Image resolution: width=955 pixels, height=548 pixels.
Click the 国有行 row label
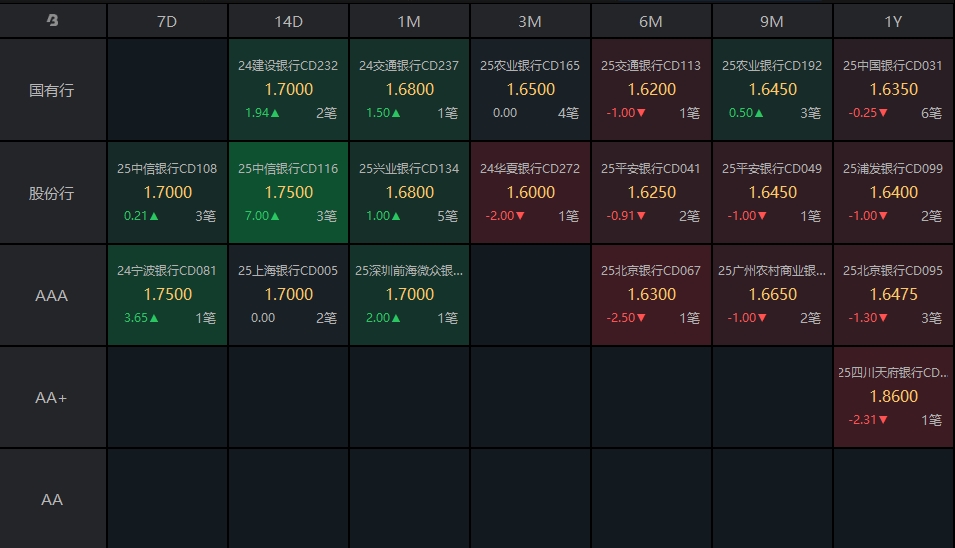(x=52, y=90)
